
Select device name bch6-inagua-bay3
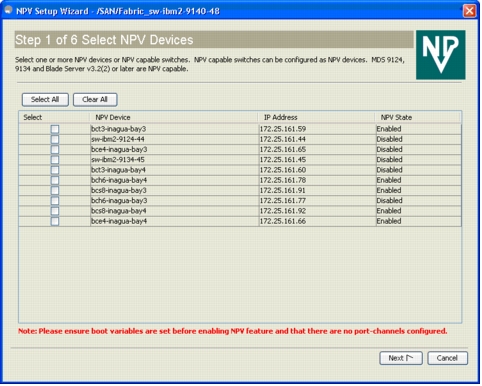pos(119,201)
